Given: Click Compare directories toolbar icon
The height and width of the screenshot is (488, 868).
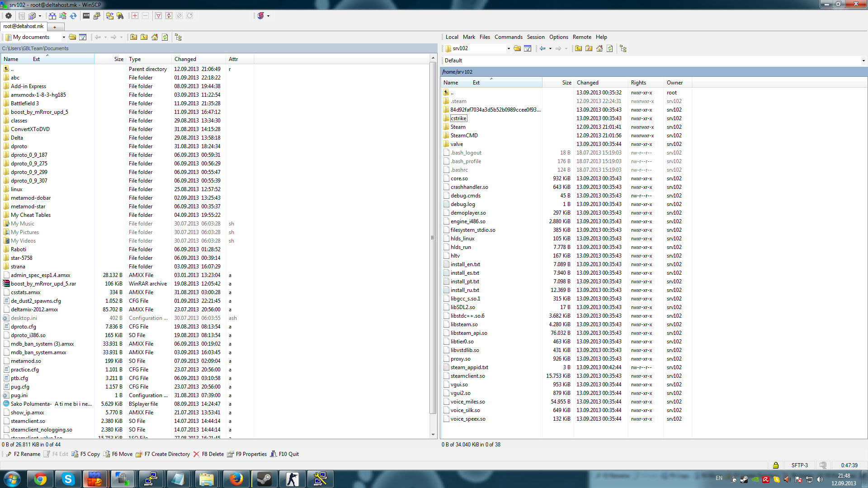Looking at the screenshot, I should [52, 16].
